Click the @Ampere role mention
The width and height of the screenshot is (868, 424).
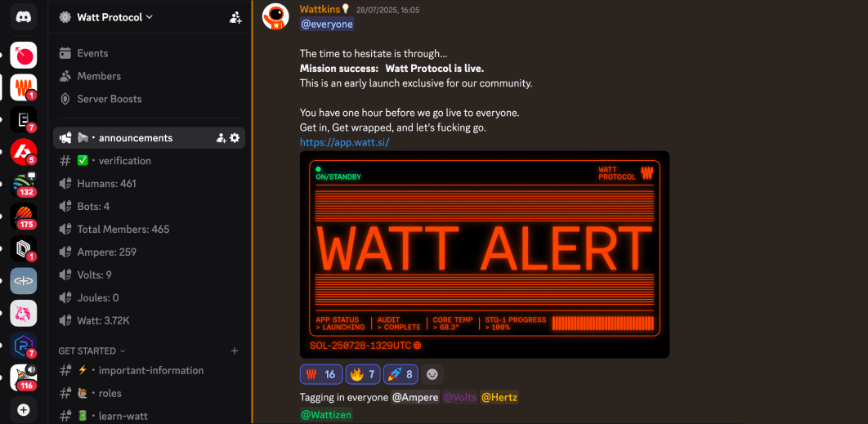click(415, 397)
